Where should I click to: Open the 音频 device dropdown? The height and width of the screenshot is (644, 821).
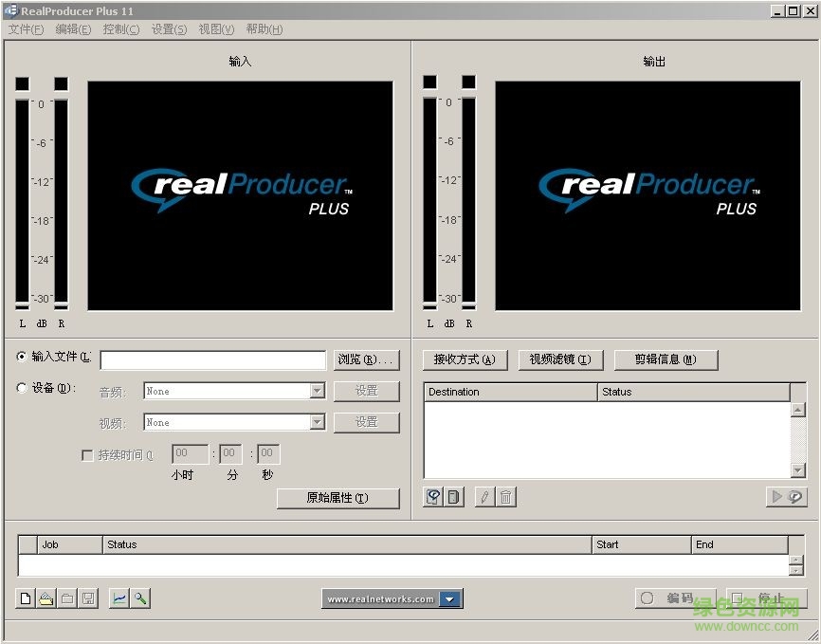coord(317,390)
